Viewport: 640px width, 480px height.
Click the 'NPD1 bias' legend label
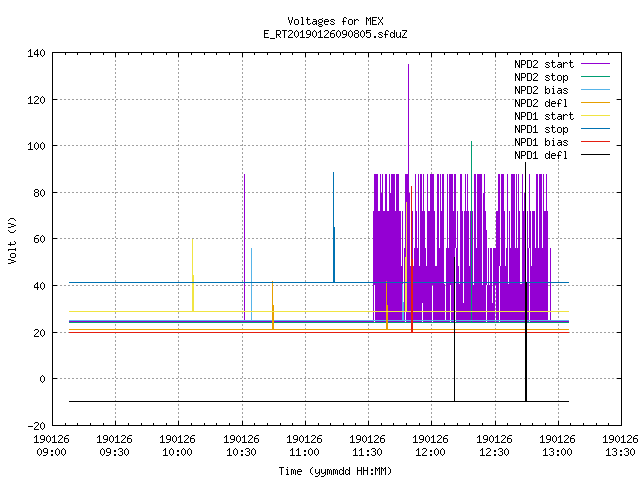coord(541,142)
